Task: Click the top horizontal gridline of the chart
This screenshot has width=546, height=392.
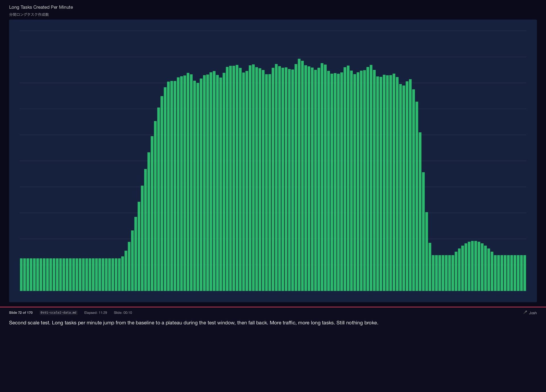Action: point(273,31)
